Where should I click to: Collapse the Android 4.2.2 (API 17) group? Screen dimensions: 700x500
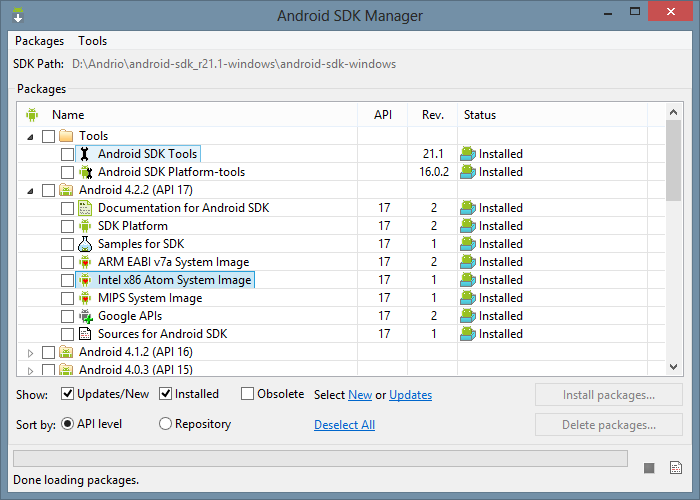(30, 191)
